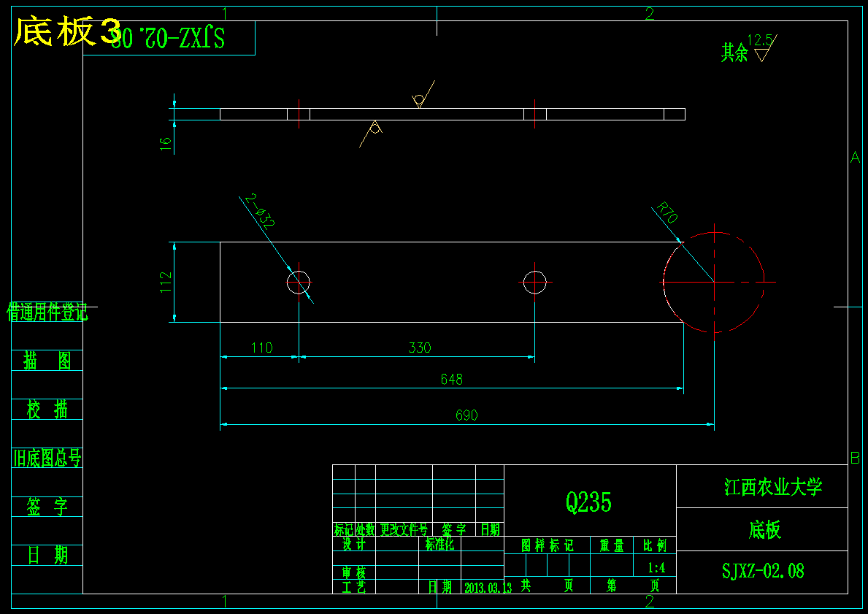Click the 1:4 scale value
868x614 pixels.
656,567
